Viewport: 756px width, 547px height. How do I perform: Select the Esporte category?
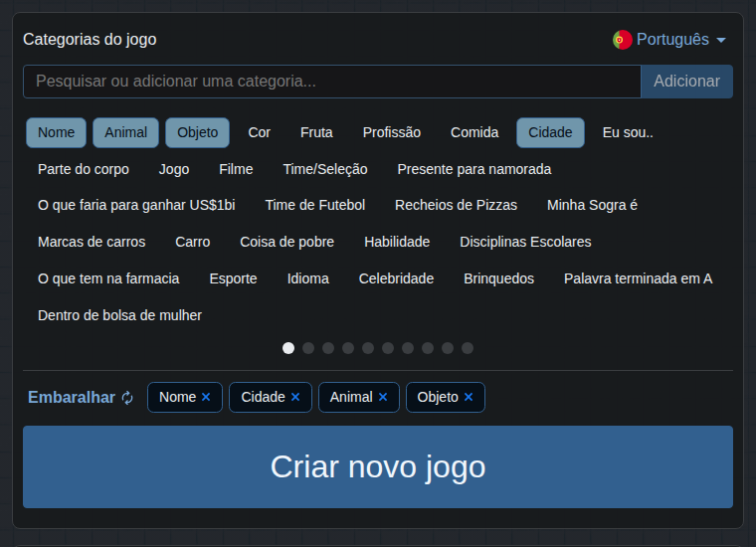coord(233,278)
